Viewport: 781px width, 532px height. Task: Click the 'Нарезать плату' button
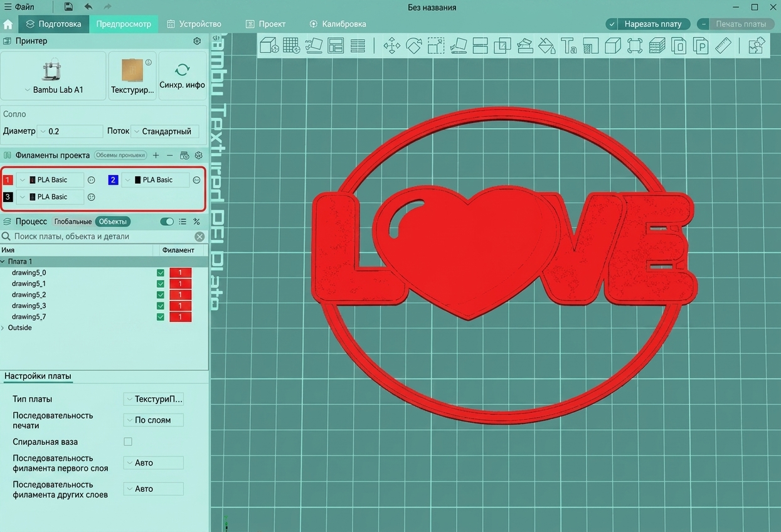coord(647,24)
